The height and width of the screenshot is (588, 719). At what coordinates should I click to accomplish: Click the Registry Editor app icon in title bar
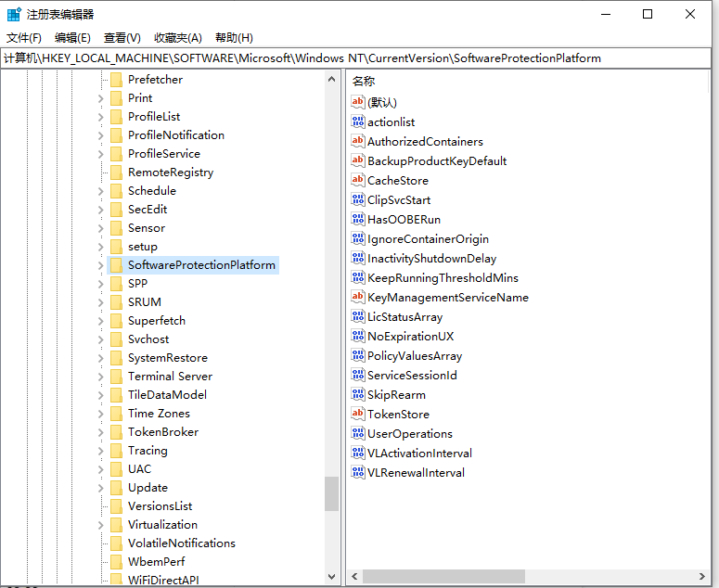pos(14,14)
